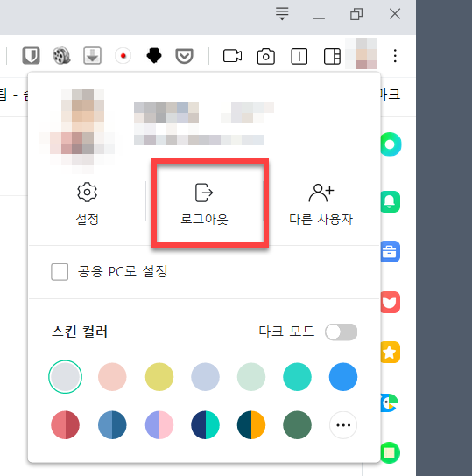
Task: Open the yellow star bookmarks sidebar icon
Action: pyautogui.click(x=391, y=353)
